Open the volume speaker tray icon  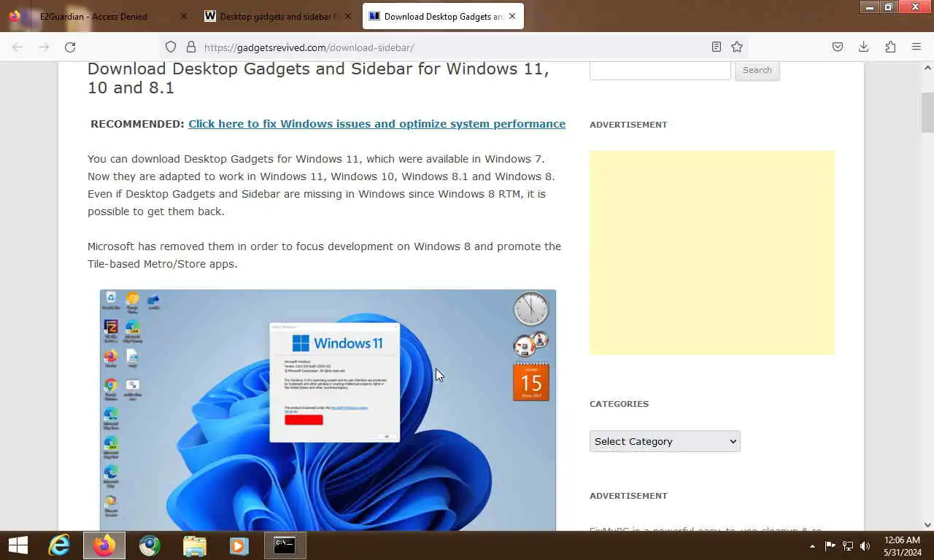click(865, 545)
